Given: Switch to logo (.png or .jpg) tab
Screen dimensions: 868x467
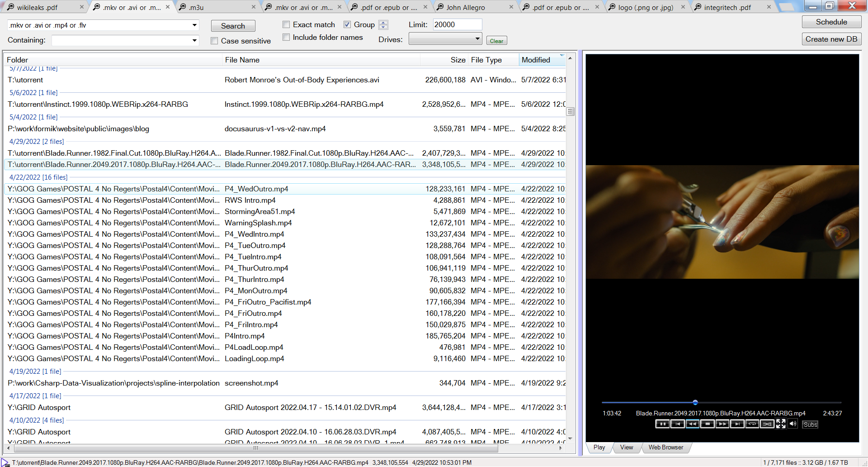Looking at the screenshot, I should pos(646,7).
